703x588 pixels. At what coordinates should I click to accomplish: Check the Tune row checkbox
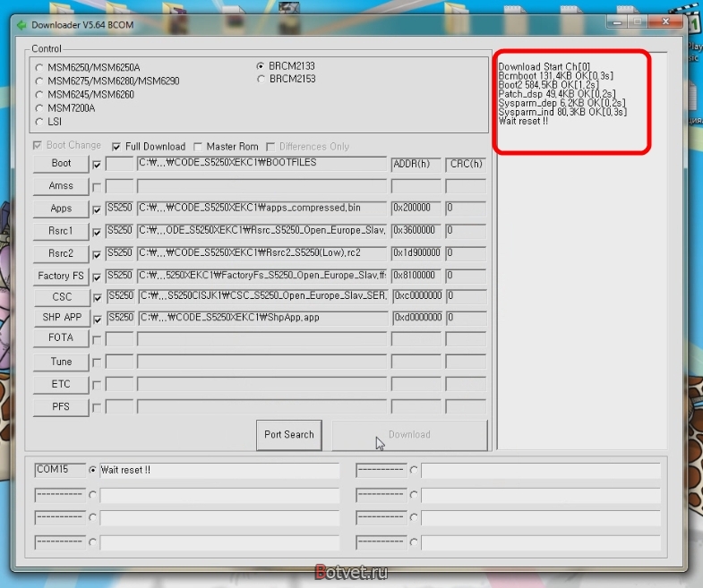coord(97,362)
